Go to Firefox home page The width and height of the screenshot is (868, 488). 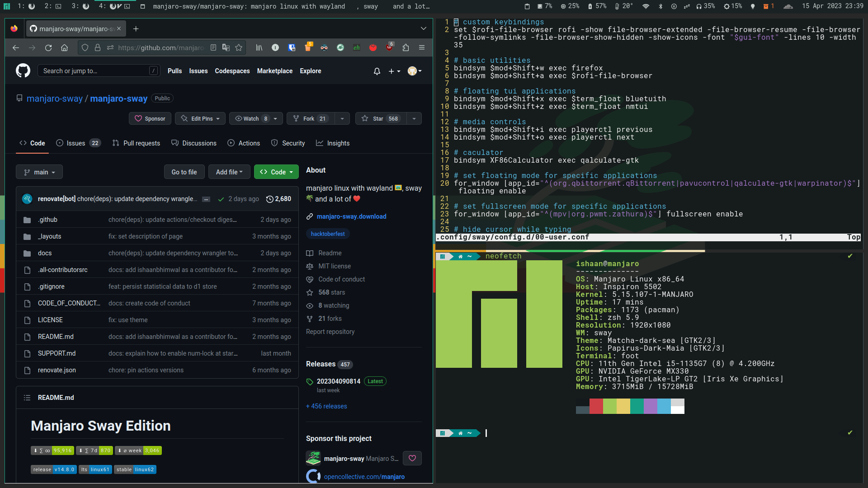coord(65,47)
